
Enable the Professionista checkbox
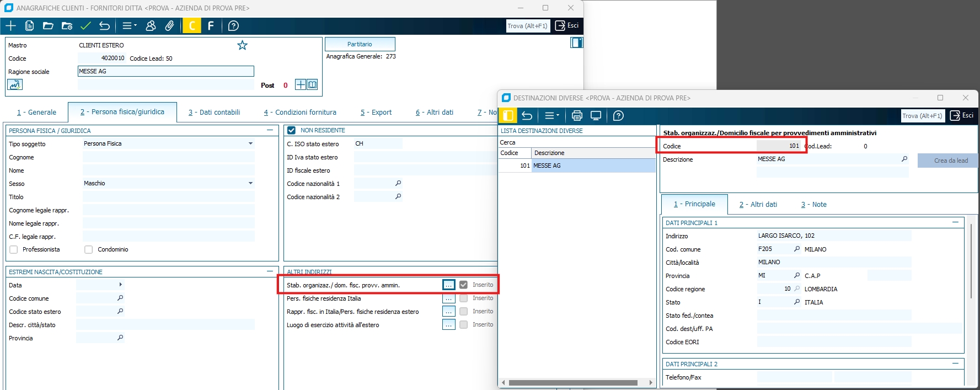(x=13, y=249)
